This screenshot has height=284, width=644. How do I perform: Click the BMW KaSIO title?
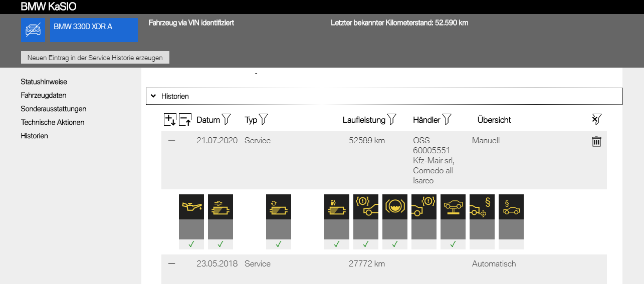(x=49, y=7)
